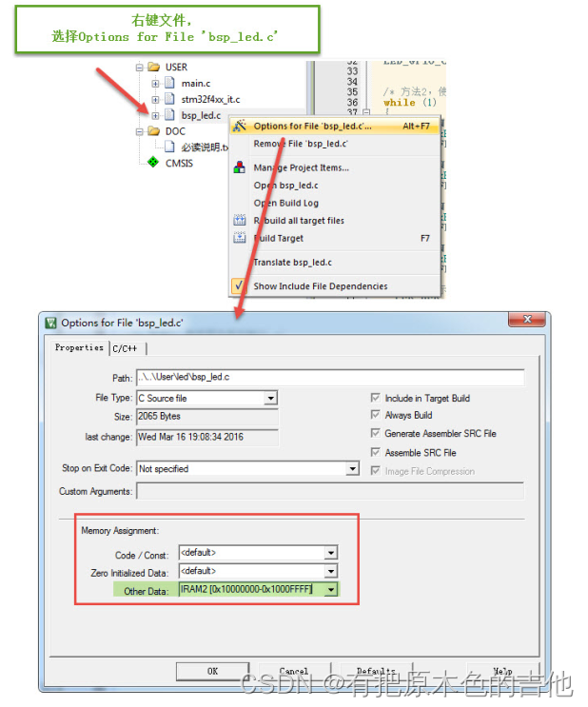
Task: Choose Open Build Log menu entry
Action: (334, 203)
